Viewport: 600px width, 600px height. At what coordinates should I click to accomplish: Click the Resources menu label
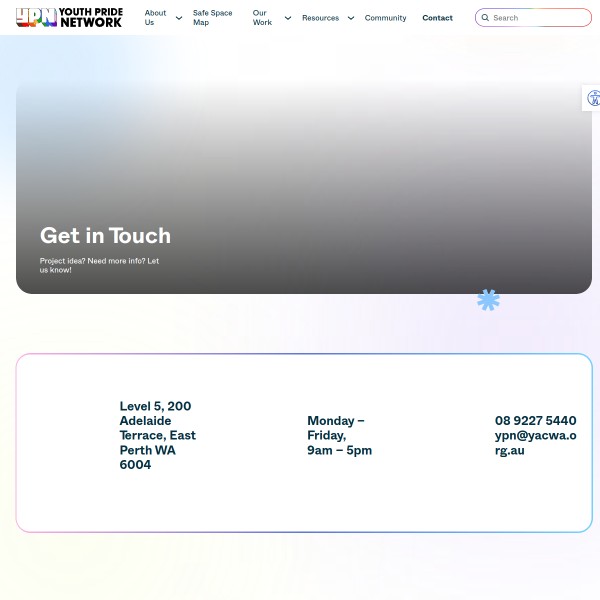320,18
